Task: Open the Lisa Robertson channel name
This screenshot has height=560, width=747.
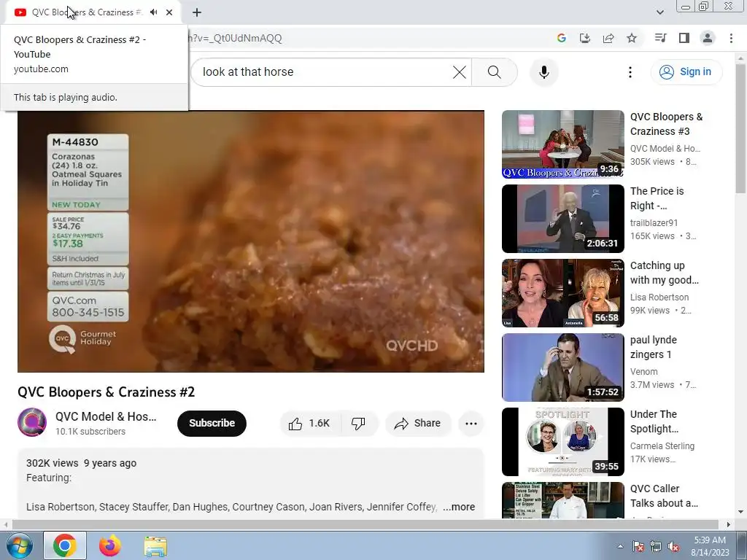Action: [659, 297]
